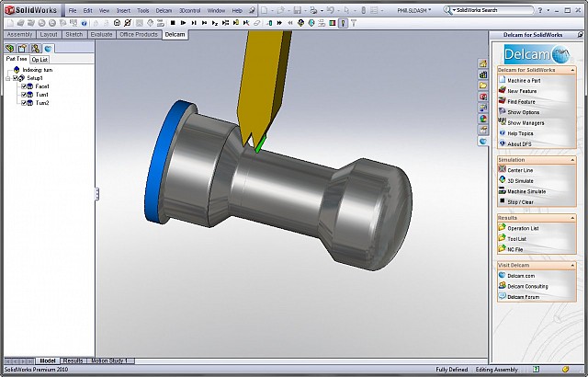Click the Save icon in title bar toolbar
588x377 pixels.
[x=298, y=10]
